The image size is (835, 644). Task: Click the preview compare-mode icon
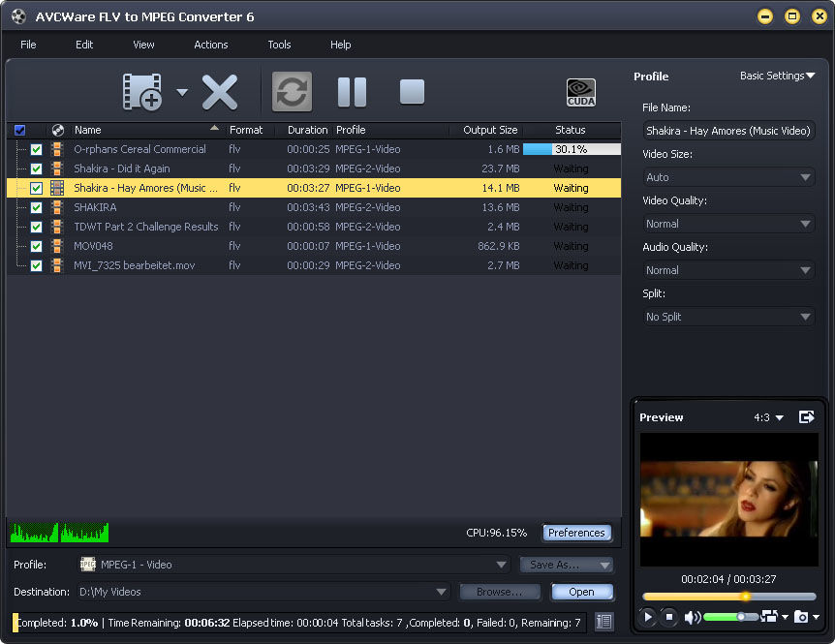769,616
